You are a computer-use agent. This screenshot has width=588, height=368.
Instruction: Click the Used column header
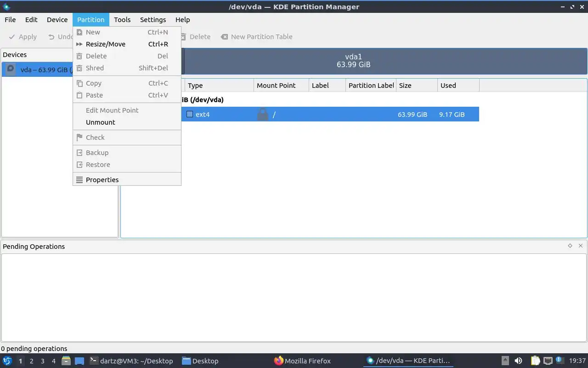(458, 86)
